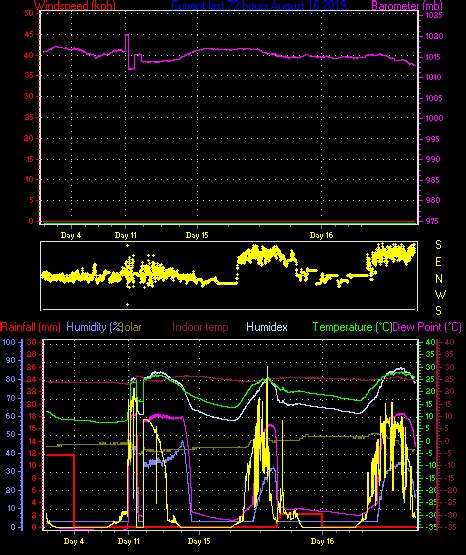Click the Indoor temp legend label
This screenshot has height=555, width=466.
(x=200, y=327)
